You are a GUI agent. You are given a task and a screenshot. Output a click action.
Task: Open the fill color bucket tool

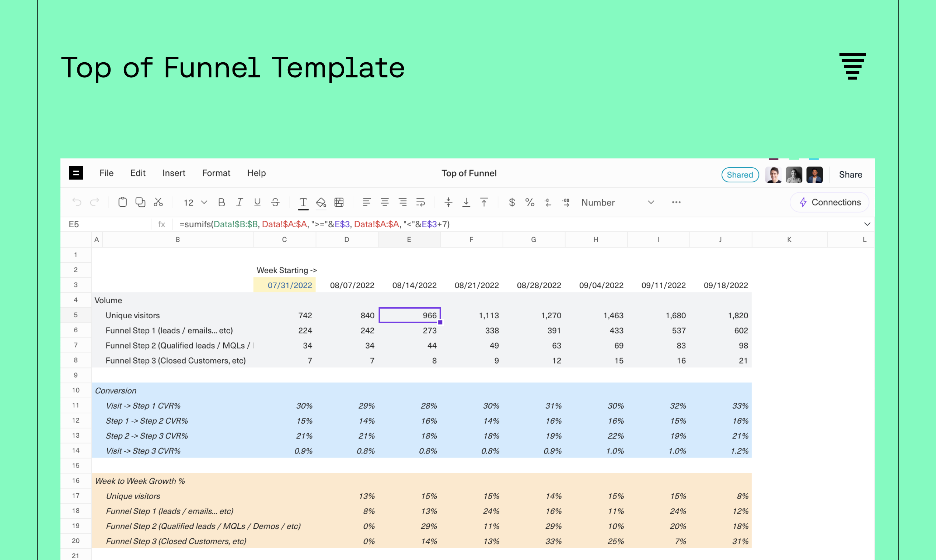coord(321,202)
